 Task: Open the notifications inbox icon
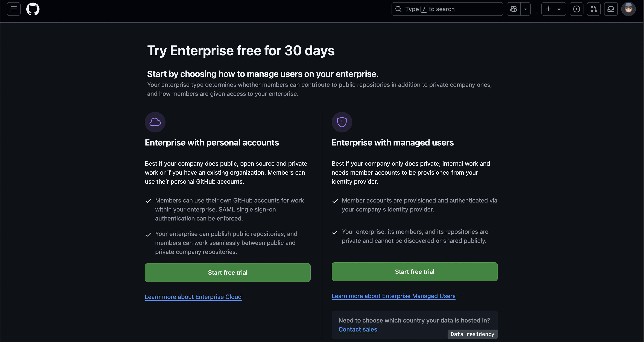point(611,9)
